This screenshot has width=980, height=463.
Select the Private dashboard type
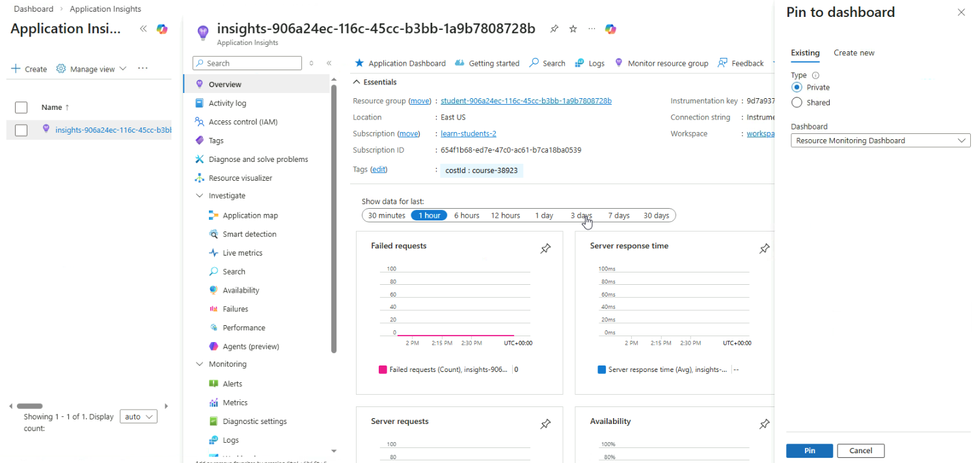coord(797,87)
